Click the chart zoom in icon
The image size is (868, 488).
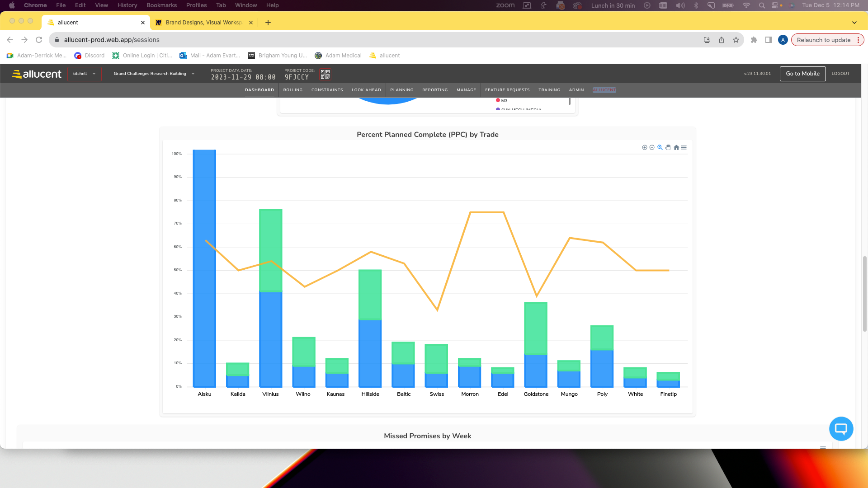[645, 147]
